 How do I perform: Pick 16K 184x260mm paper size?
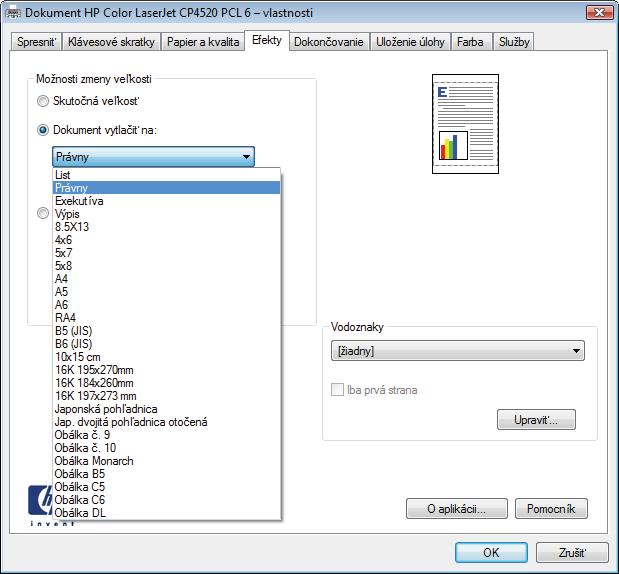(x=167, y=383)
